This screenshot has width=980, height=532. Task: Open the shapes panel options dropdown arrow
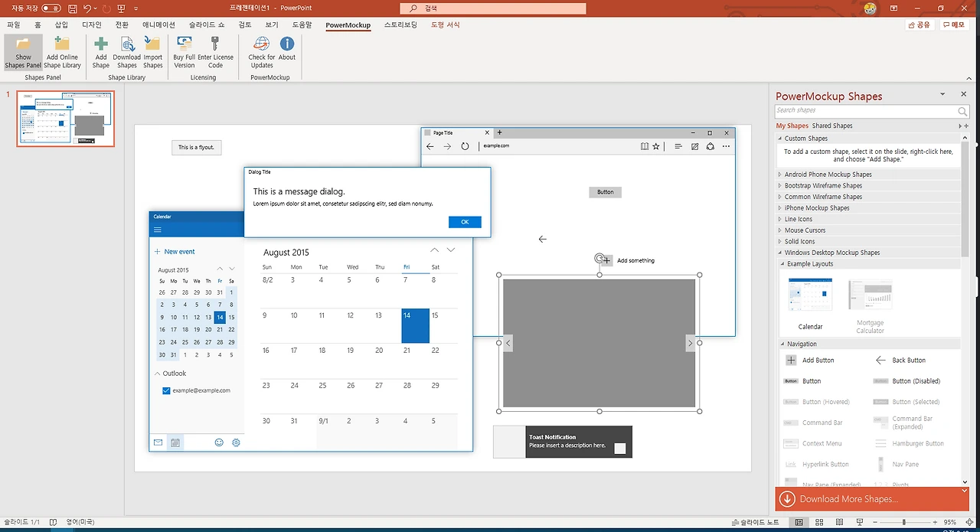(x=942, y=94)
